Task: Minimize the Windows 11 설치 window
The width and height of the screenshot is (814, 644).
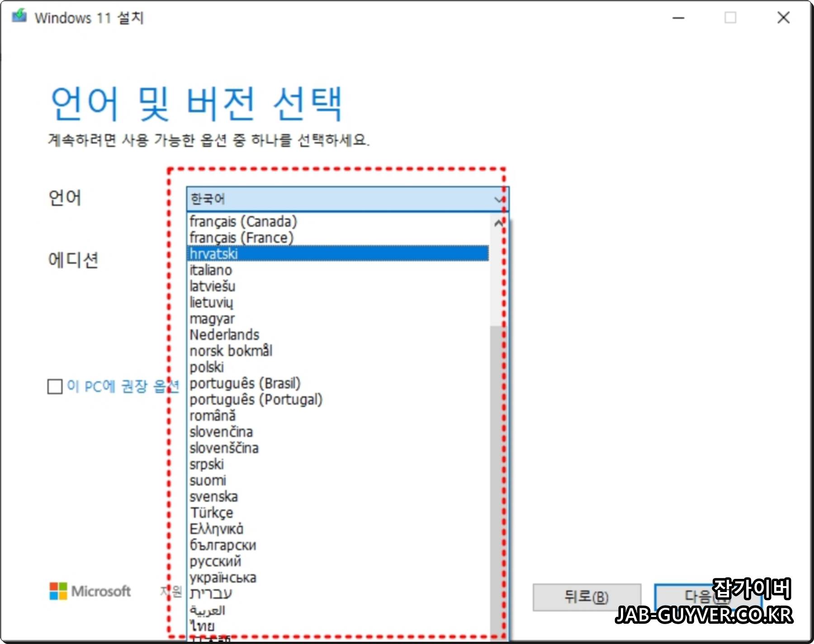Action: [x=678, y=18]
